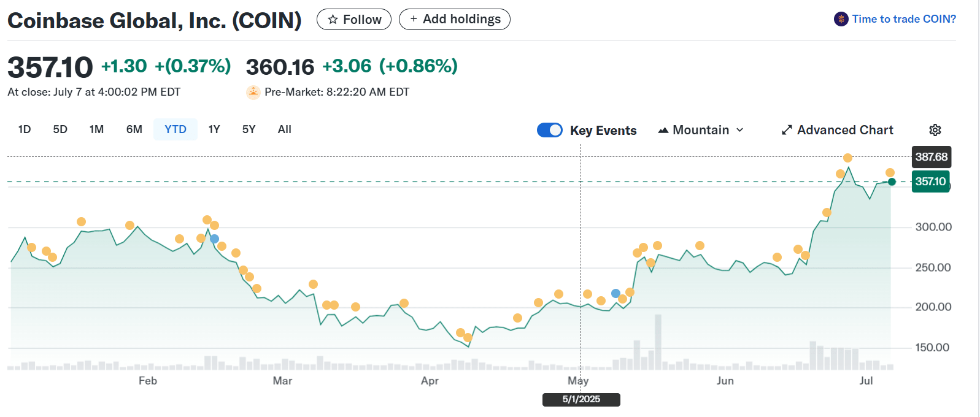Click the key event dot at the April low

coord(468,338)
